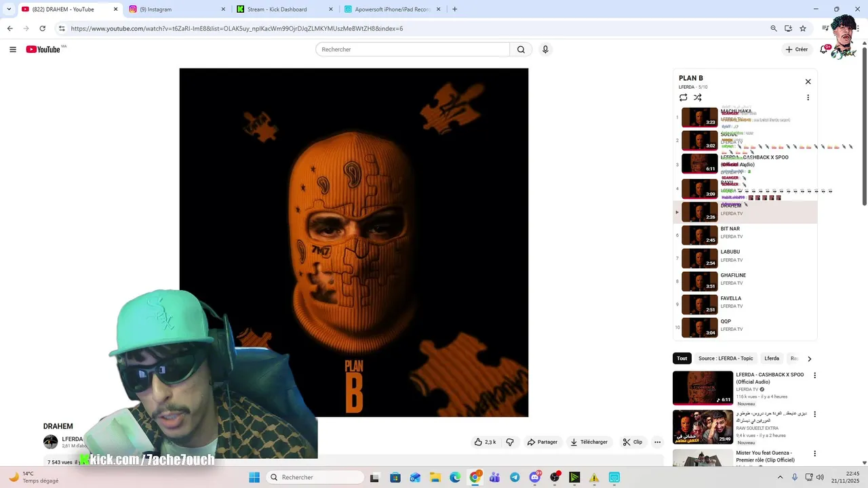Open the Créer button

797,49
